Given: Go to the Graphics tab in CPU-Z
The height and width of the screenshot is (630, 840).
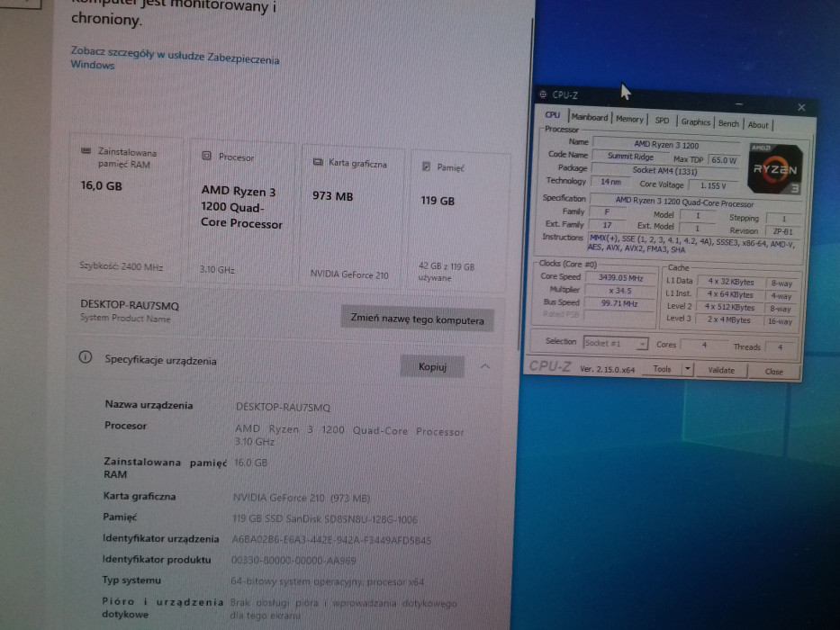Looking at the screenshot, I should click(x=695, y=122).
